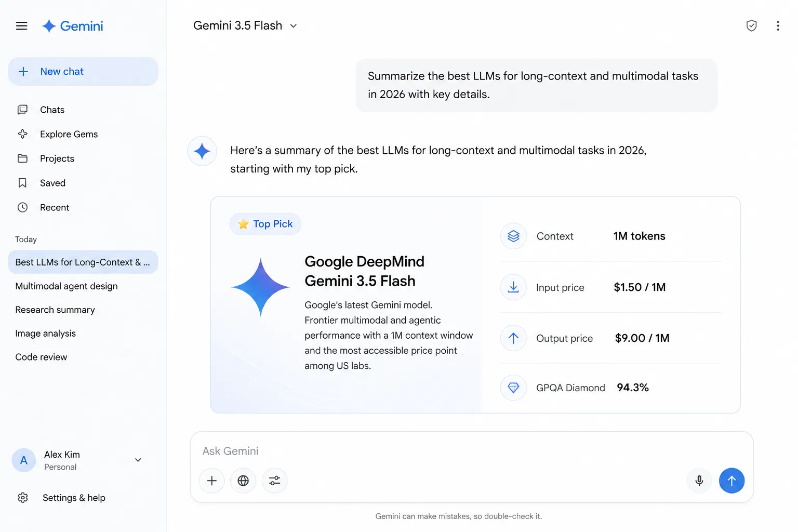The image size is (798, 532).
Task: Open the hamburger main menu
Action: click(21, 26)
